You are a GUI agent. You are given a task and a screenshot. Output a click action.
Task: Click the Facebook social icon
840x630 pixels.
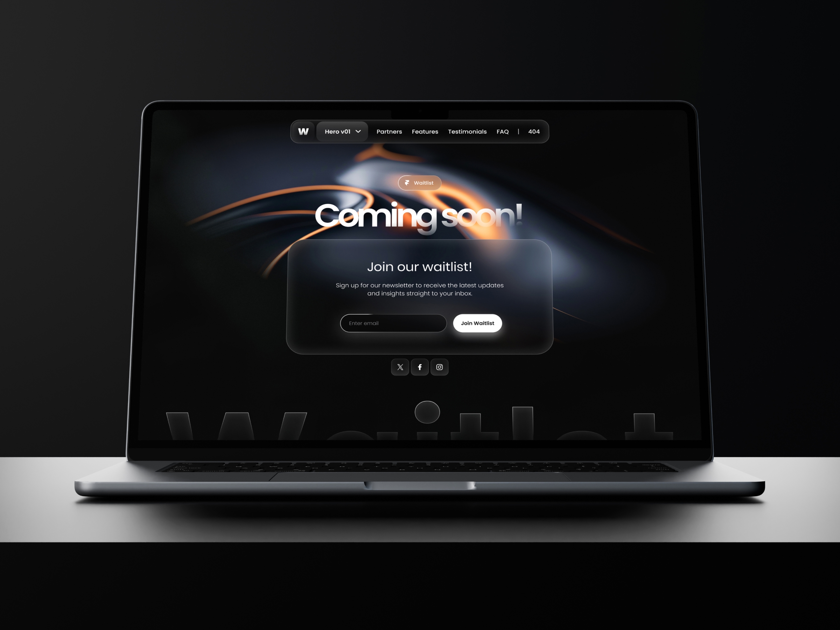(x=419, y=366)
